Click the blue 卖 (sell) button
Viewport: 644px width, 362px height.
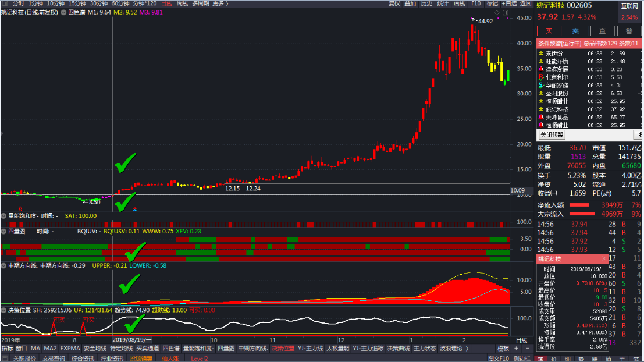click(575, 31)
